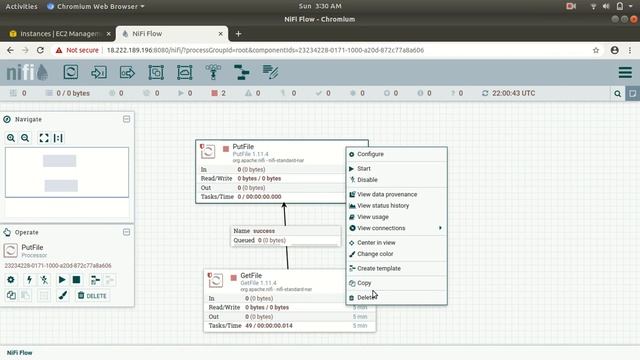Copy the selection via Operate panel icon
This screenshot has width=640, height=360.
pos(11,296)
